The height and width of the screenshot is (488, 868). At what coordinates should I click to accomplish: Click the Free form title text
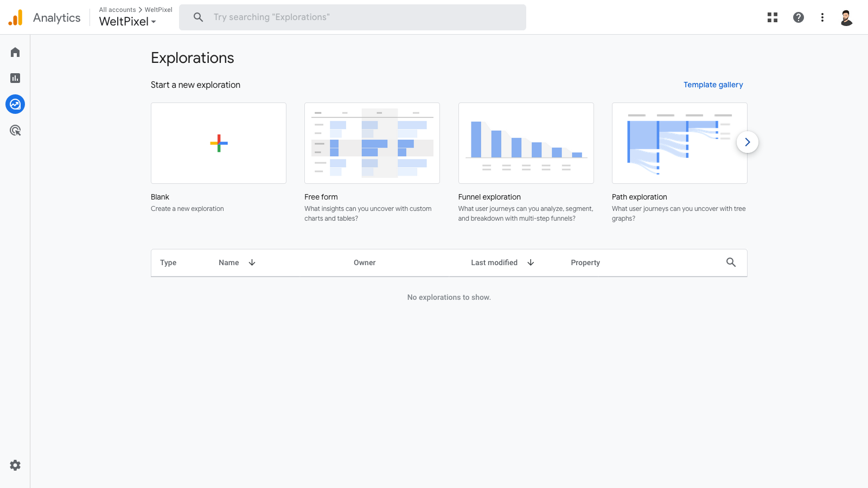pyautogui.click(x=321, y=197)
